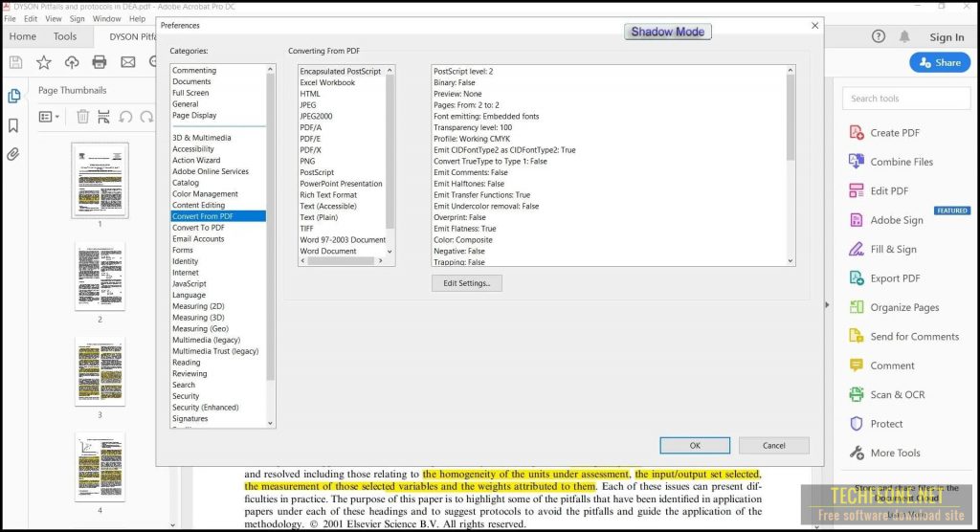Open the File menu
This screenshot has width=980, height=532.
pos(10,19)
